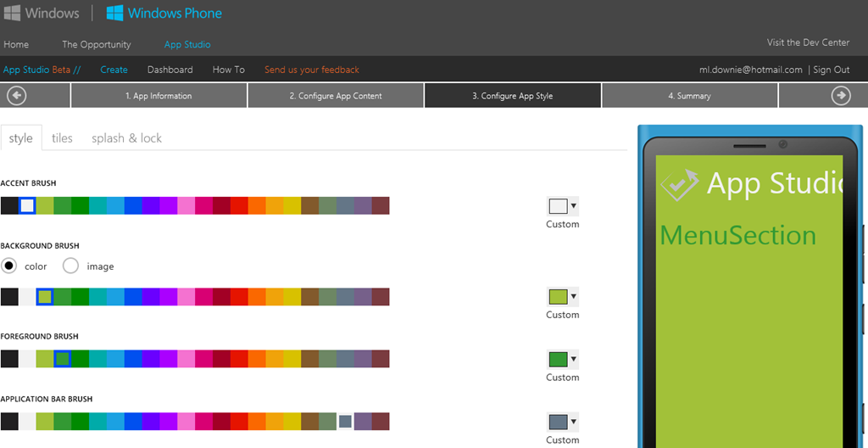The width and height of the screenshot is (868, 448).
Task: Click the back arrow wizard button
Action: click(17, 95)
